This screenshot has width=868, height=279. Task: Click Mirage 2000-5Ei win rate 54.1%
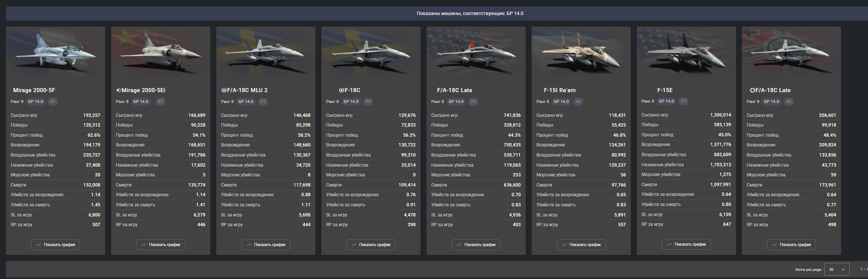point(199,135)
